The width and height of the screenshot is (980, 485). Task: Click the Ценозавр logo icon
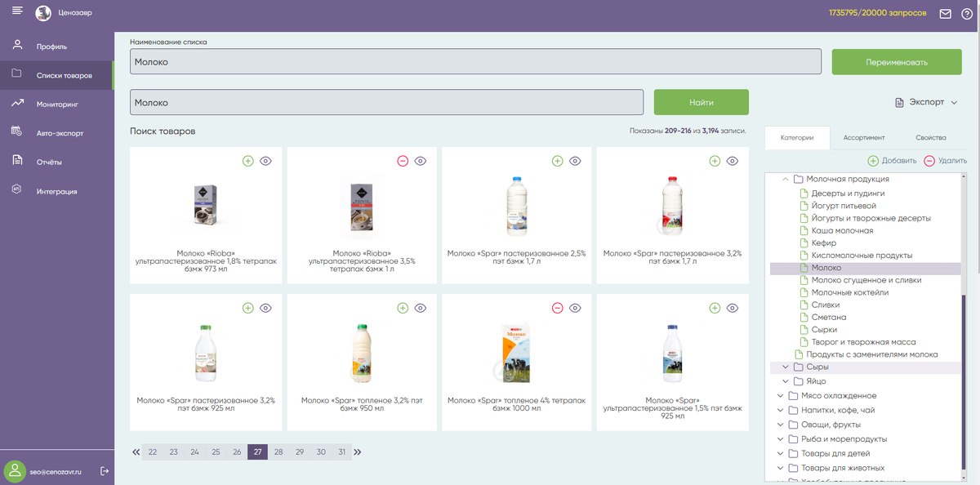coord(43,13)
